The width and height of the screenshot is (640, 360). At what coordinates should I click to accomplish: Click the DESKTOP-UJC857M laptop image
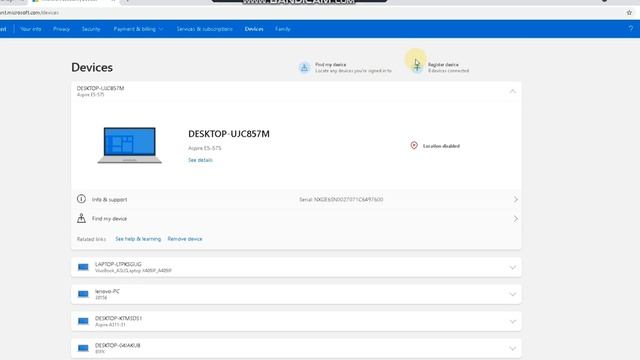129,145
